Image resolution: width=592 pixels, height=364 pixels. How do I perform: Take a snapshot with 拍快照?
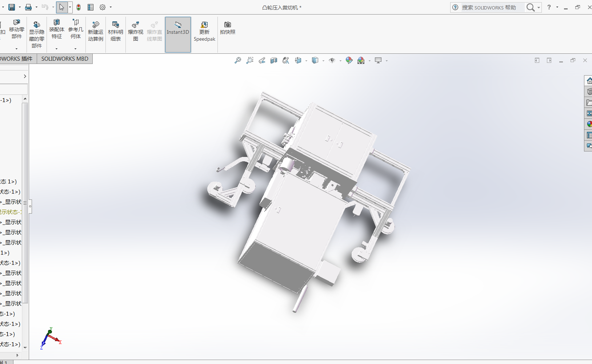[228, 28]
